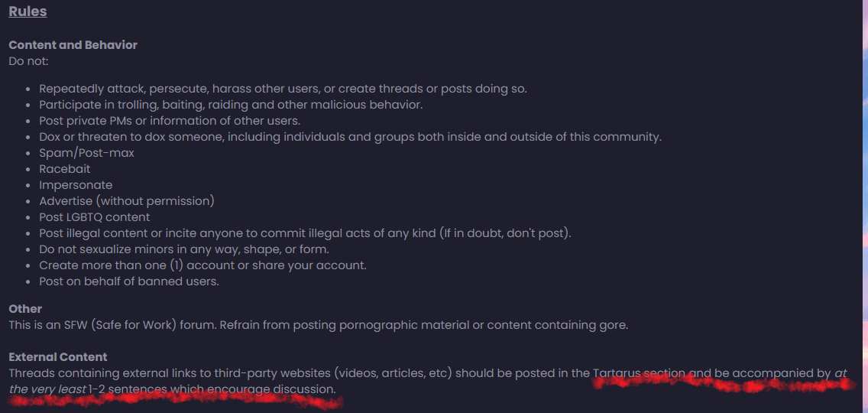Click the Impersonate rule line
This screenshot has width=868, height=413.
click(76, 185)
